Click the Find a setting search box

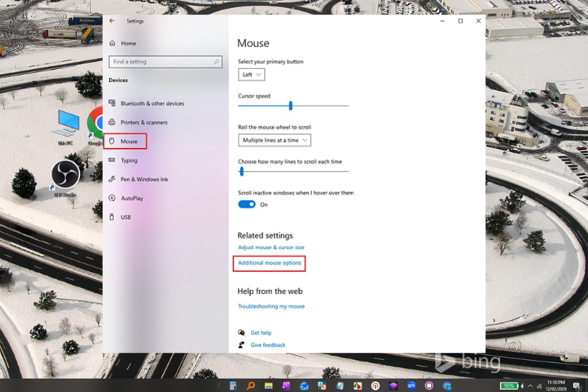pyautogui.click(x=165, y=62)
